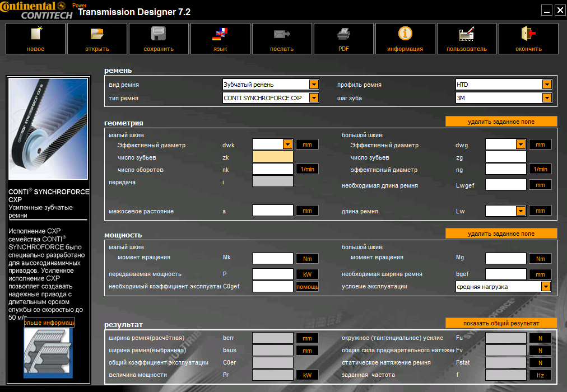The image size is (567, 392).
Task: Click the SYNCHROFORCE belt product image
Action: (x=48, y=129)
